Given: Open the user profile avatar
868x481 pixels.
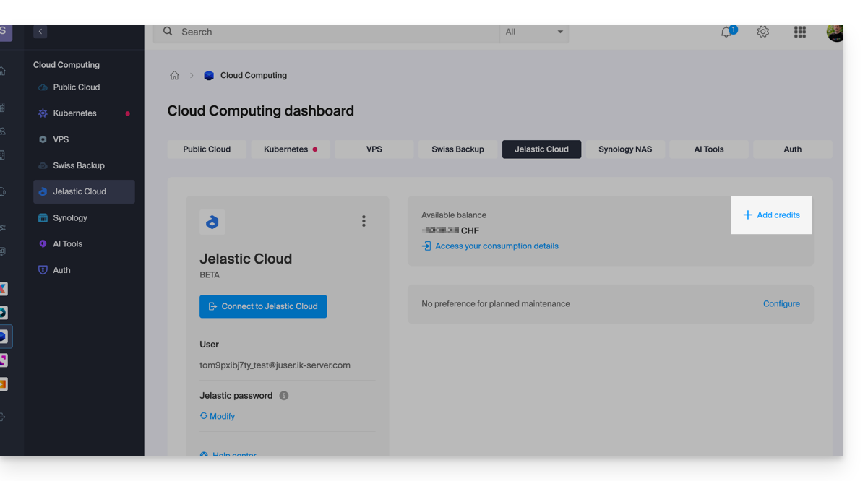Looking at the screenshot, I should coord(835,32).
